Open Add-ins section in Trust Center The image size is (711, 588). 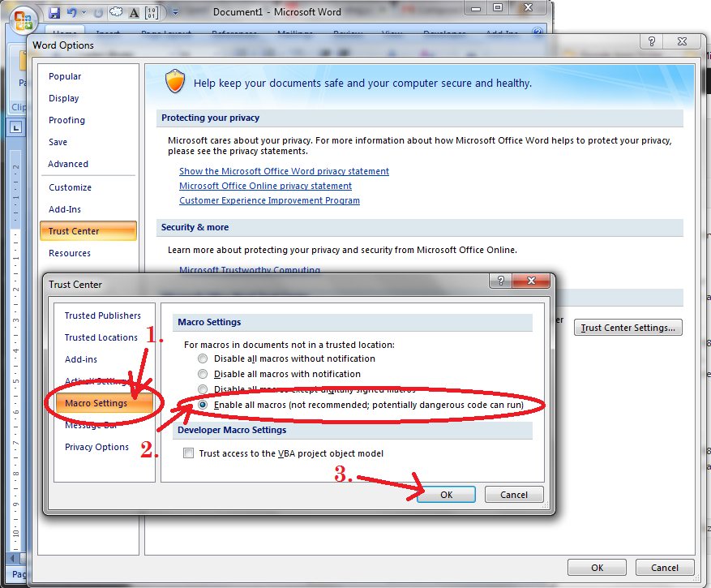tap(81, 359)
